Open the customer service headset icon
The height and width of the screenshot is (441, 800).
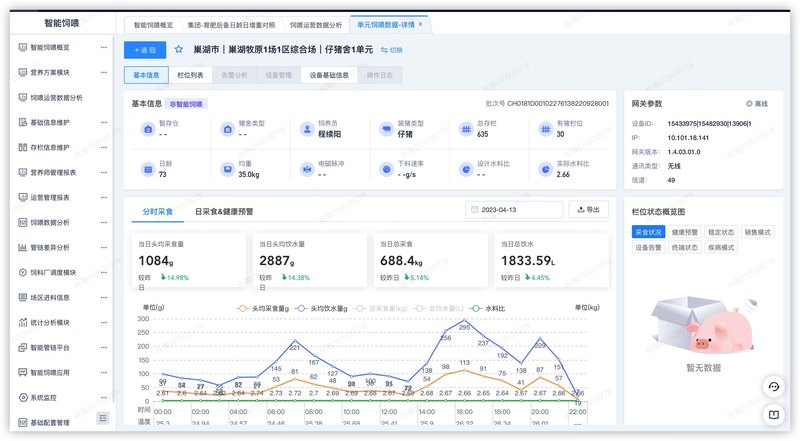point(774,387)
